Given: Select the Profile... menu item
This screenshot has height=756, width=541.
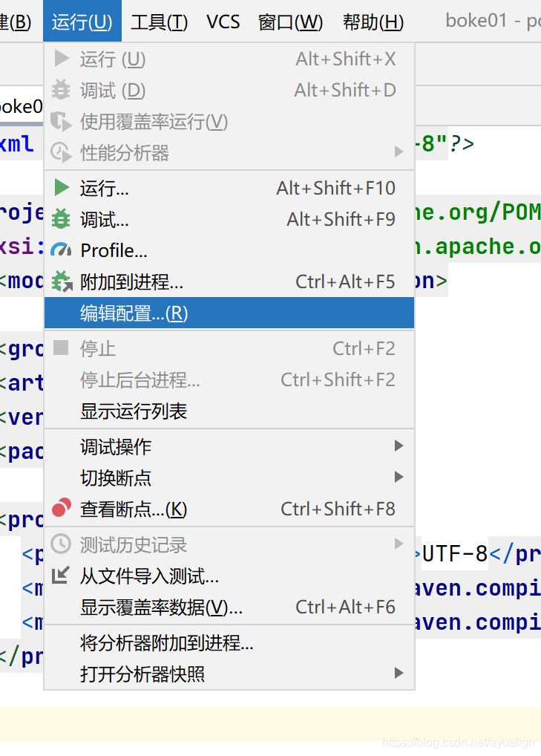Looking at the screenshot, I should point(229,250).
